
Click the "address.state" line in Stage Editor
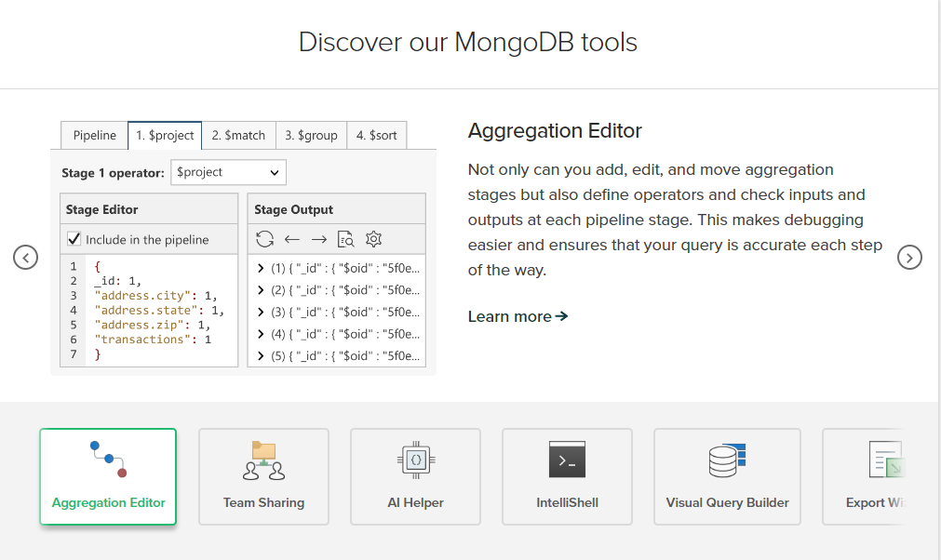(x=159, y=310)
